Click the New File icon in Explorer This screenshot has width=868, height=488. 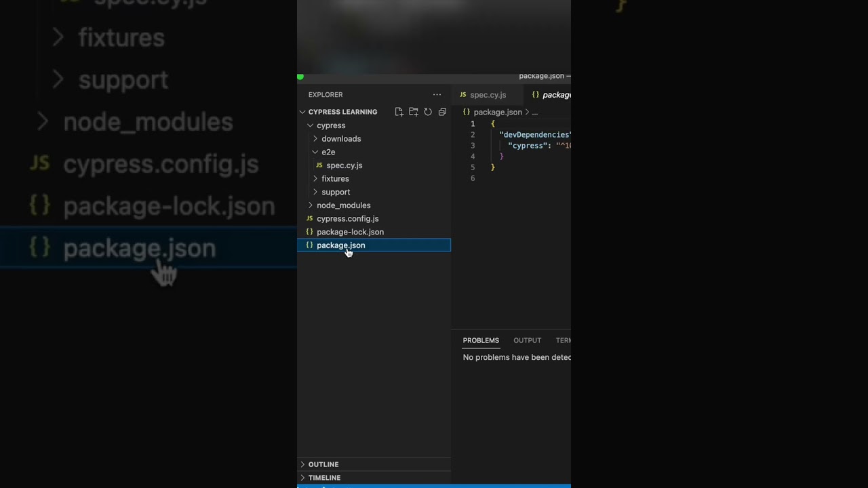(x=399, y=112)
